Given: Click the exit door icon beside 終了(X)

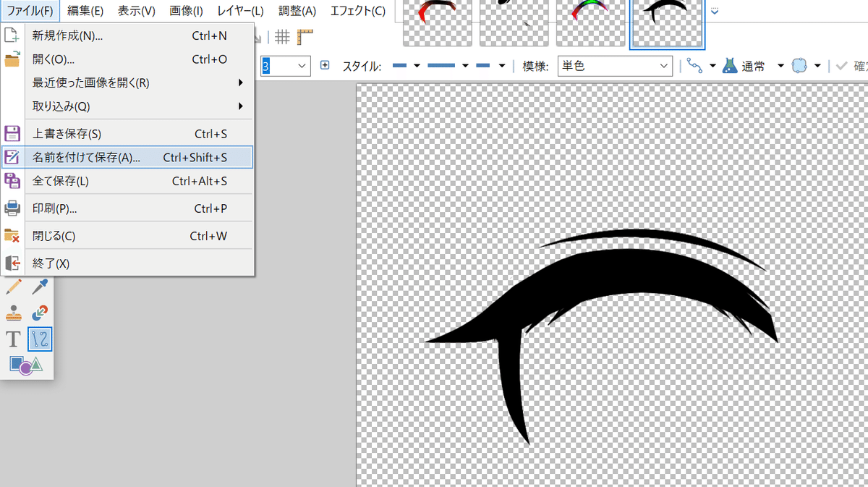Looking at the screenshot, I should click(12, 263).
